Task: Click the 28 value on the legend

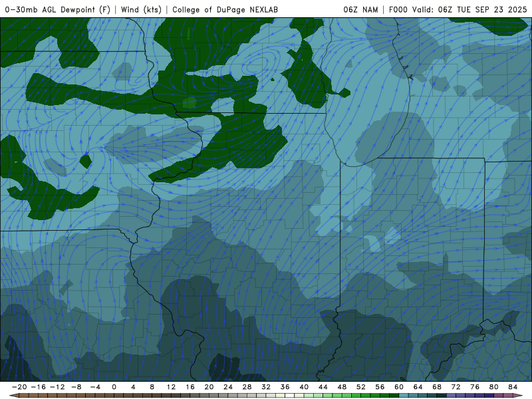Action: [x=247, y=387]
